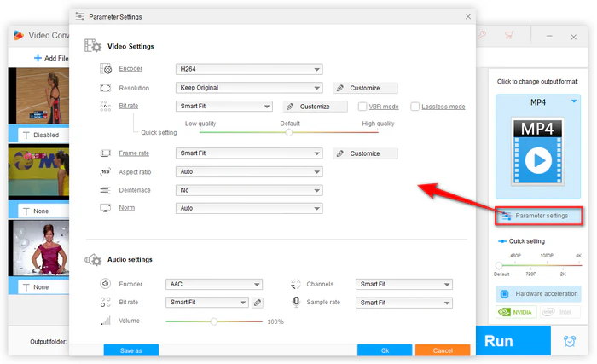Expand the audio Encoder AAC dropdown
Image resolution: width=597 pixels, height=364 pixels.
pyautogui.click(x=214, y=284)
